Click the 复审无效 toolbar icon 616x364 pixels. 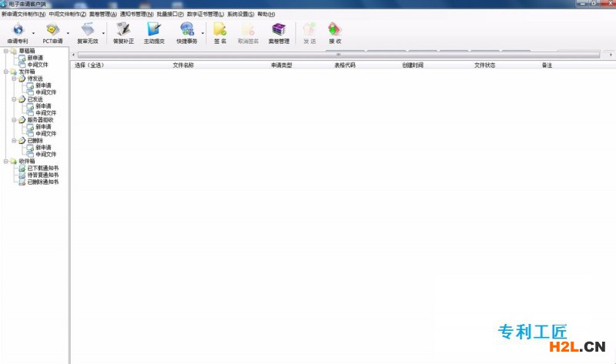pos(88,29)
